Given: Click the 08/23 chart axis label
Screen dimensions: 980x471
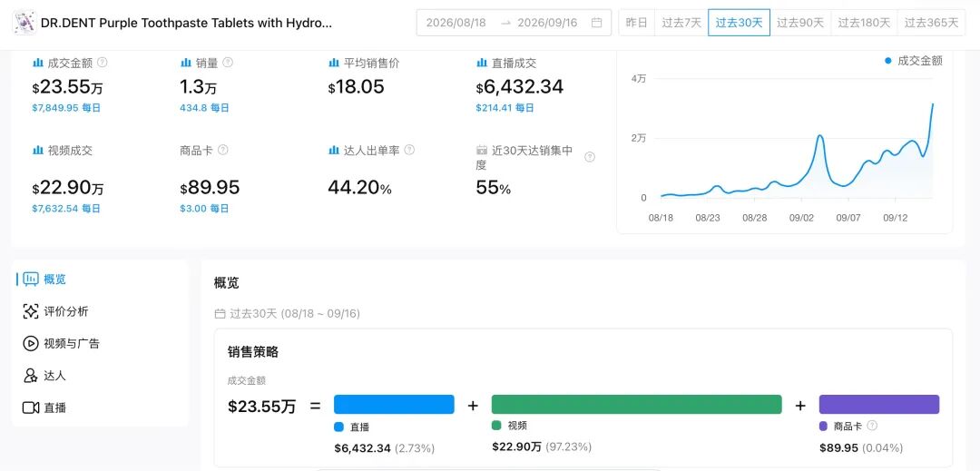Looking at the screenshot, I should [708, 218].
